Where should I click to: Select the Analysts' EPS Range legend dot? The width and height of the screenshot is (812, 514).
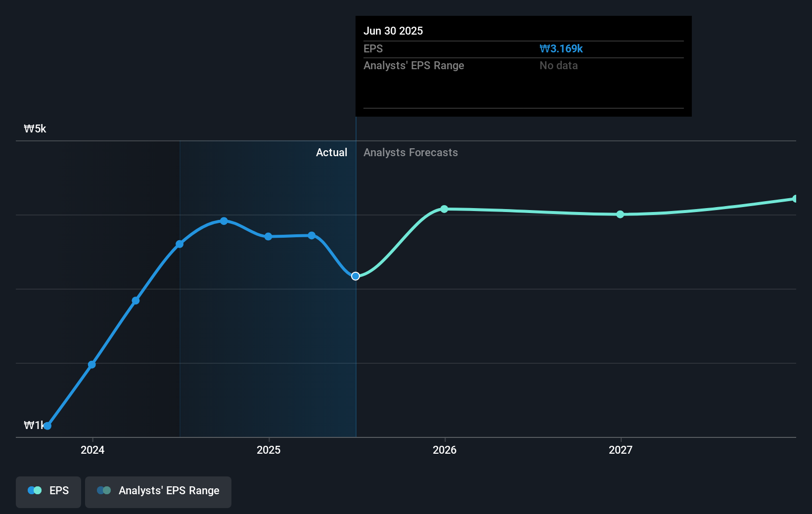[104, 490]
